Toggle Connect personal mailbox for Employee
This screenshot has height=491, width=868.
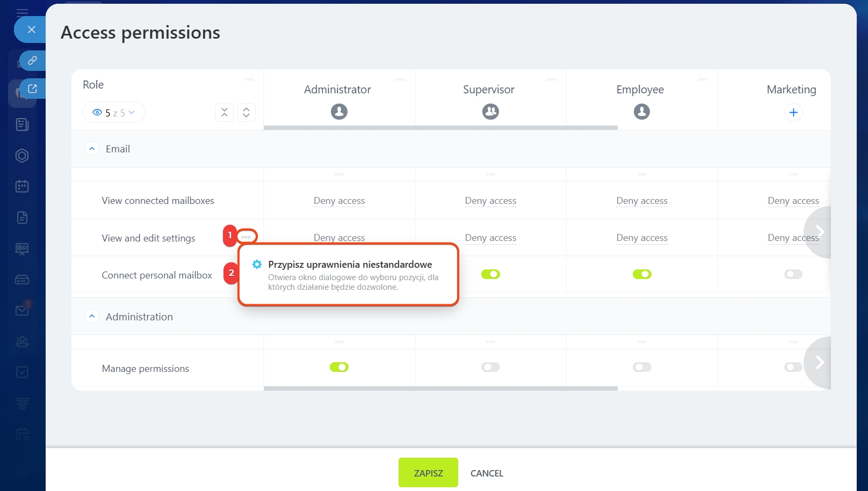click(x=642, y=274)
